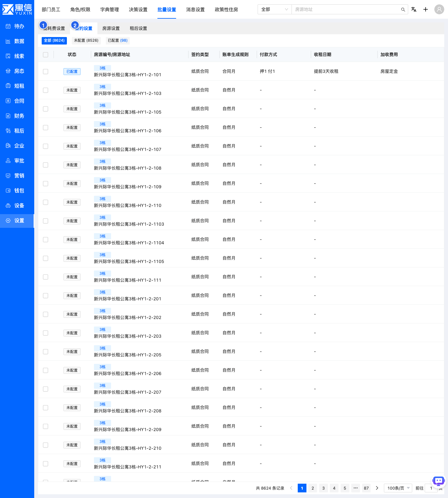Switch to the 租后设置 tab

tap(138, 28)
